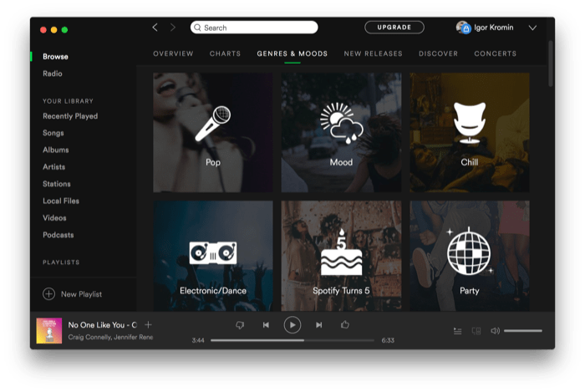Click the New Playlist label
Image resolution: width=585 pixels, height=392 pixels.
pos(81,294)
